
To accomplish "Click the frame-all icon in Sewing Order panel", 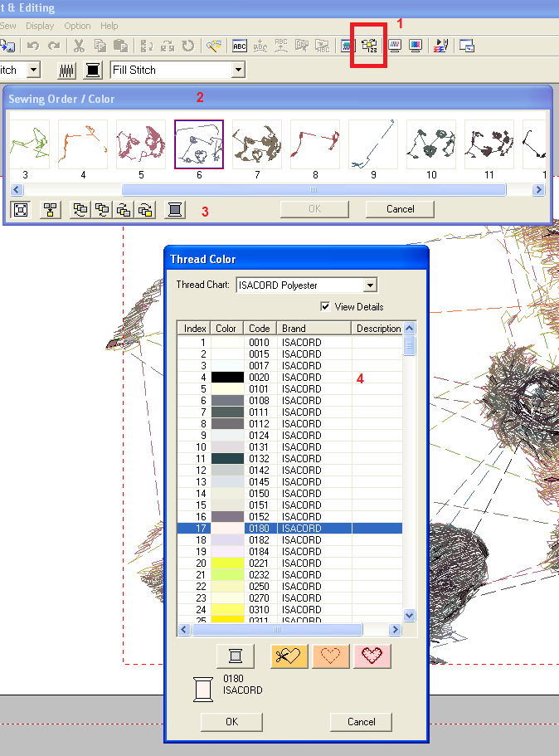I will pyautogui.click(x=21, y=210).
